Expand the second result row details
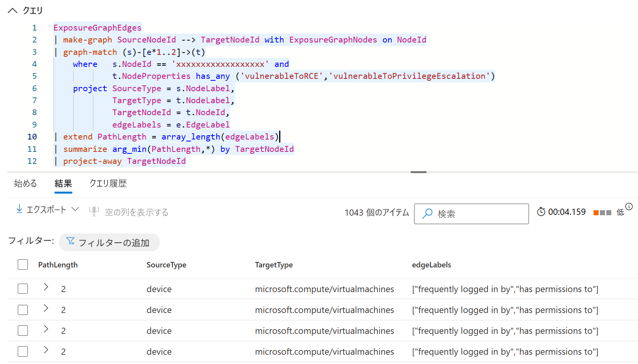 pyautogui.click(x=46, y=307)
